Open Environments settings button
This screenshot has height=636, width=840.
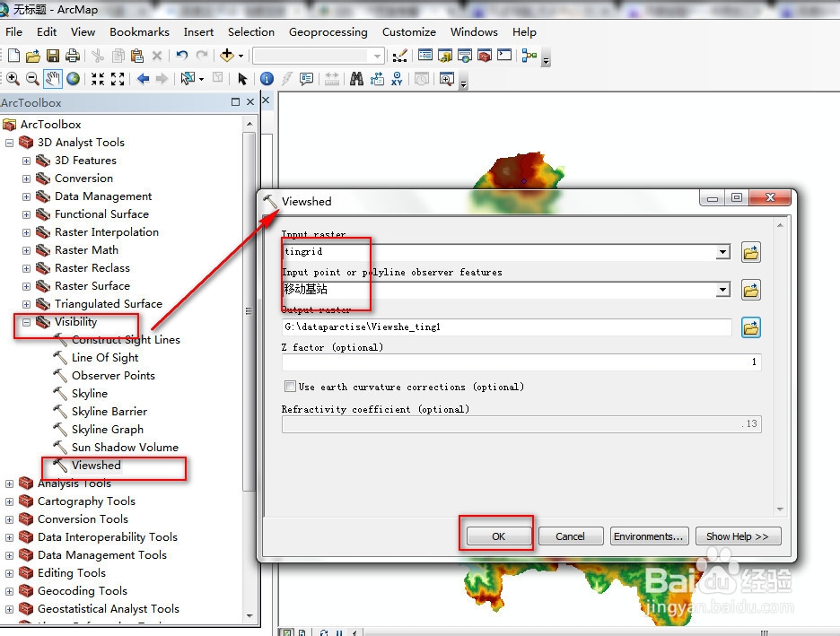click(648, 536)
